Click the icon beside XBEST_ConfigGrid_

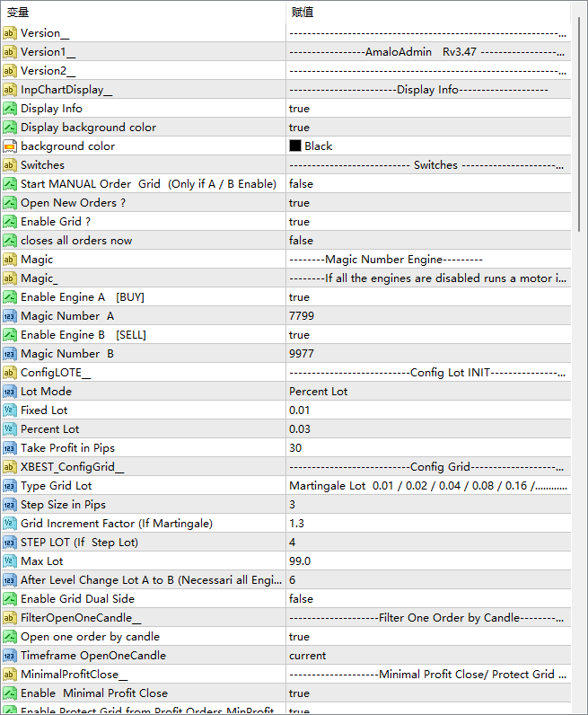click(x=10, y=467)
